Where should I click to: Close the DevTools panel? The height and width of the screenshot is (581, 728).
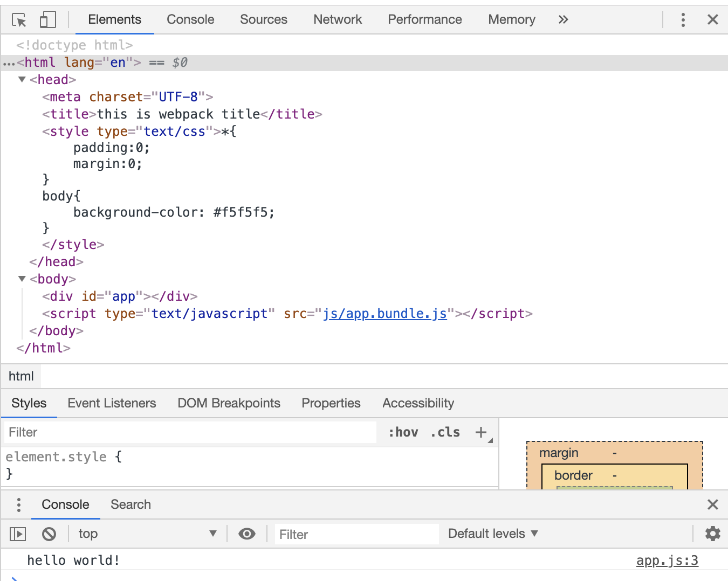pos(713,20)
